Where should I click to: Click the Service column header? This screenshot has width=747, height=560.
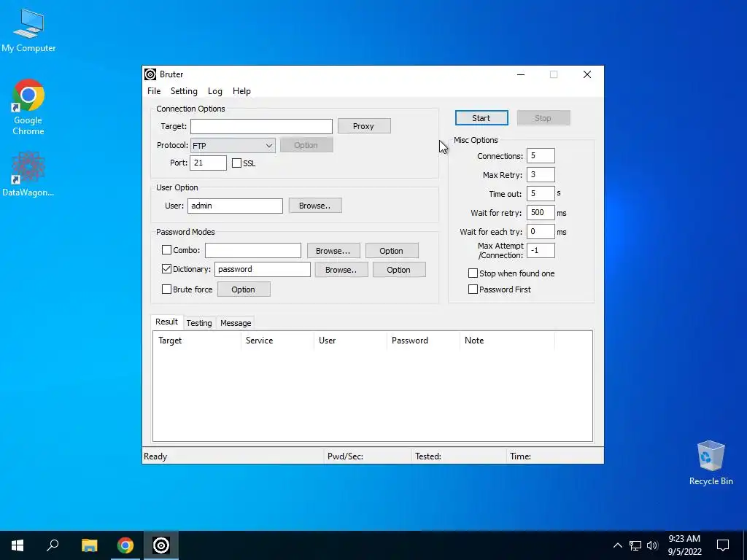[x=278, y=341]
